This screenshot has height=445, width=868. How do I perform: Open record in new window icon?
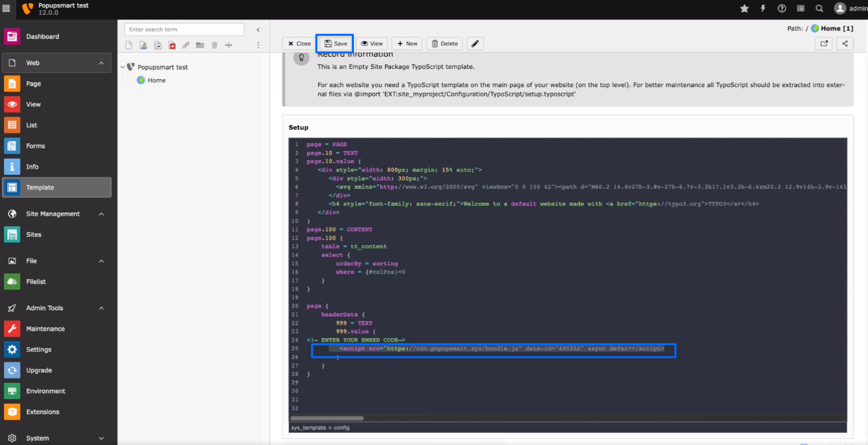coord(824,43)
